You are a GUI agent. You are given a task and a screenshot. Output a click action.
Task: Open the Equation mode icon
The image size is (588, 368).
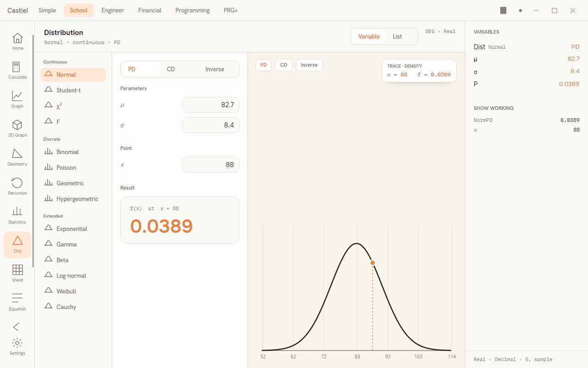(17, 302)
